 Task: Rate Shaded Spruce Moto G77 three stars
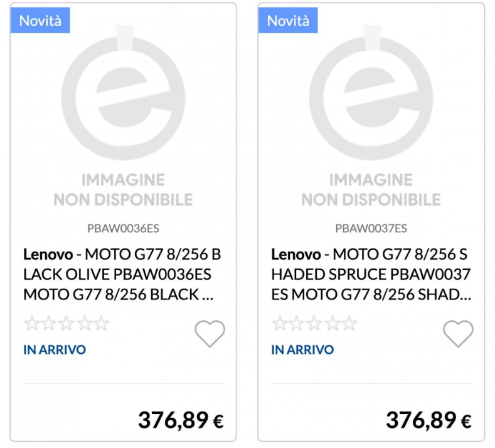pyautogui.click(x=314, y=324)
